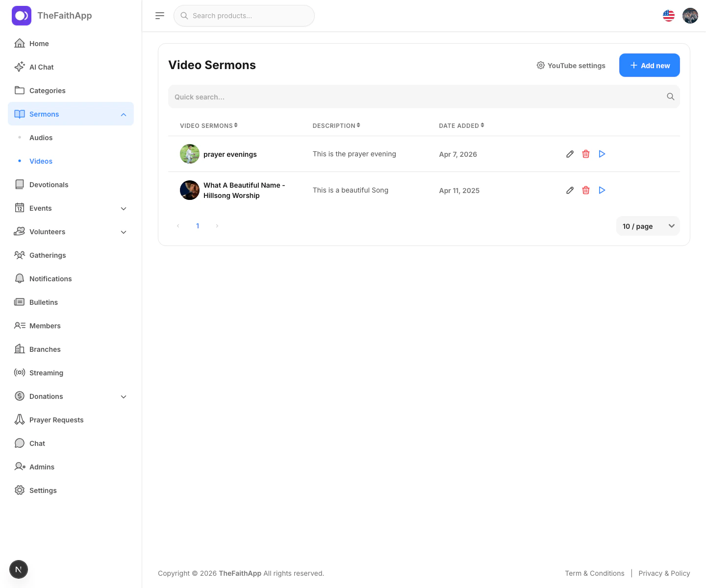Screen dimensions: 706x588
Task: Open Term & Conditions link
Action: click(595, 573)
